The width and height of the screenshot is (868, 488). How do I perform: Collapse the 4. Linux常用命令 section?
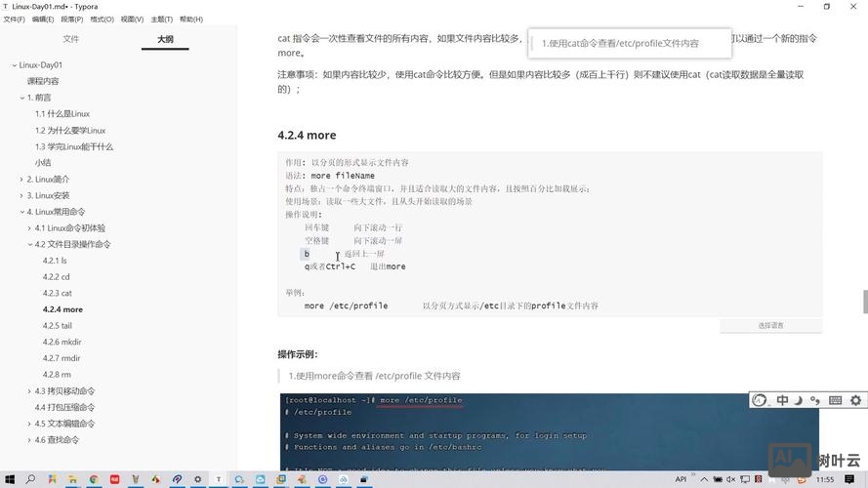22,212
